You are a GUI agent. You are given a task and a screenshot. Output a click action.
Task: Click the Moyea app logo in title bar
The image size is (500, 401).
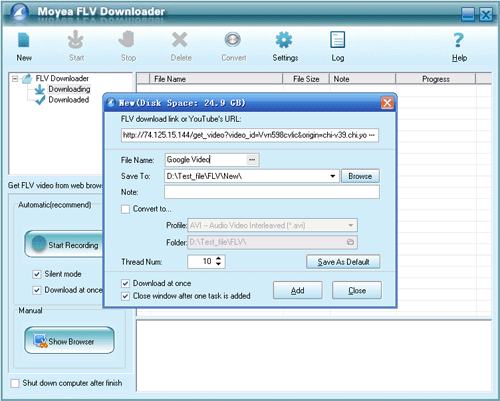[19, 13]
